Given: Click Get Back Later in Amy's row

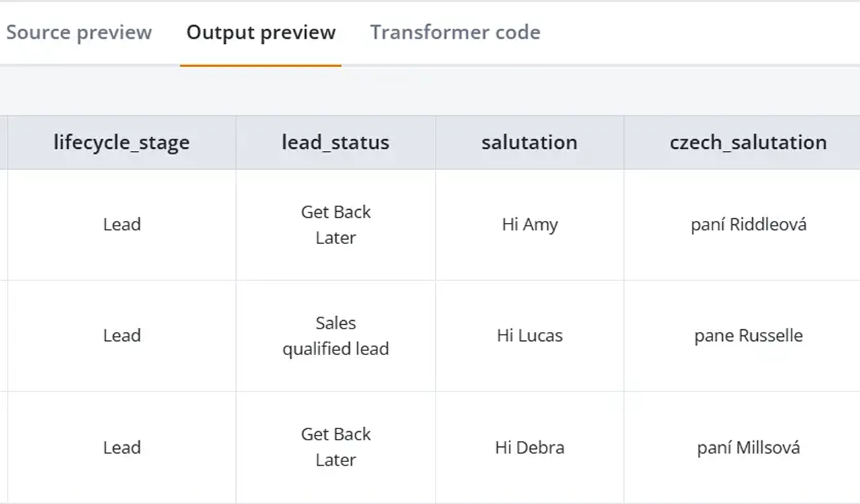Looking at the screenshot, I should (335, 225).
